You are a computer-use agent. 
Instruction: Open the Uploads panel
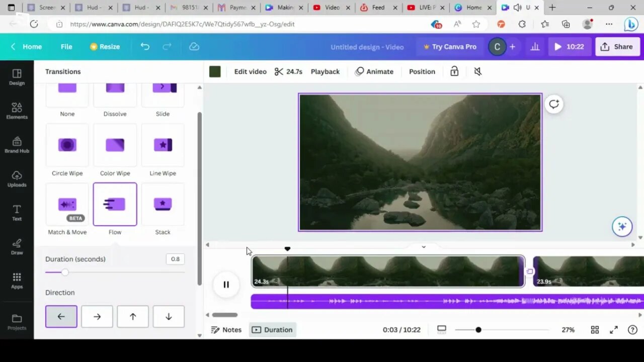click(x=17, y=178)
